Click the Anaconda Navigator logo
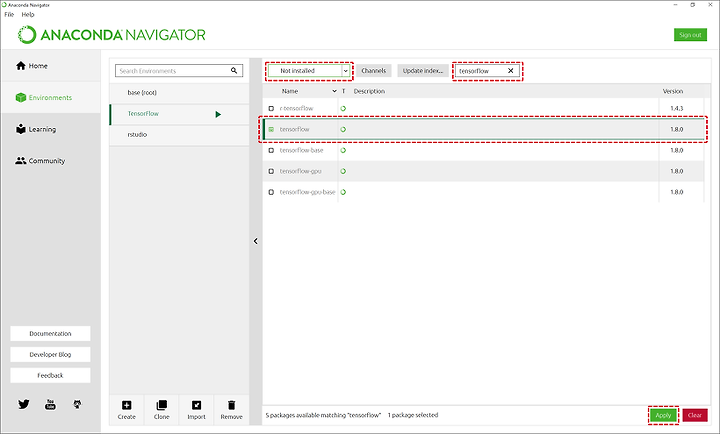 (112, 35)
